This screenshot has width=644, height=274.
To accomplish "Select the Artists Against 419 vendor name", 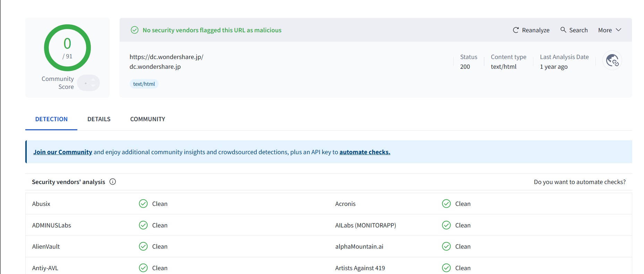I will point(360,268).
